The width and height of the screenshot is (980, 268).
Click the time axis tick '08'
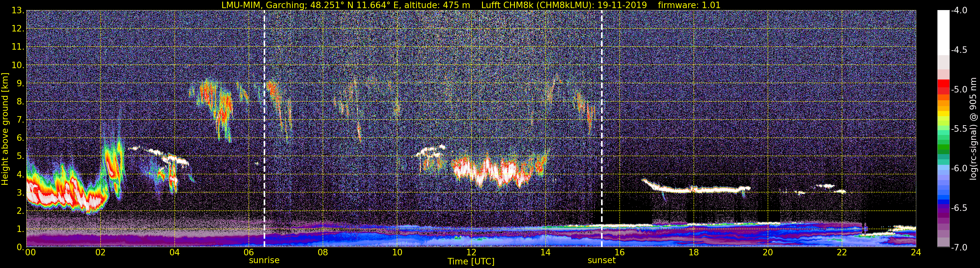[x=323, y=252]
